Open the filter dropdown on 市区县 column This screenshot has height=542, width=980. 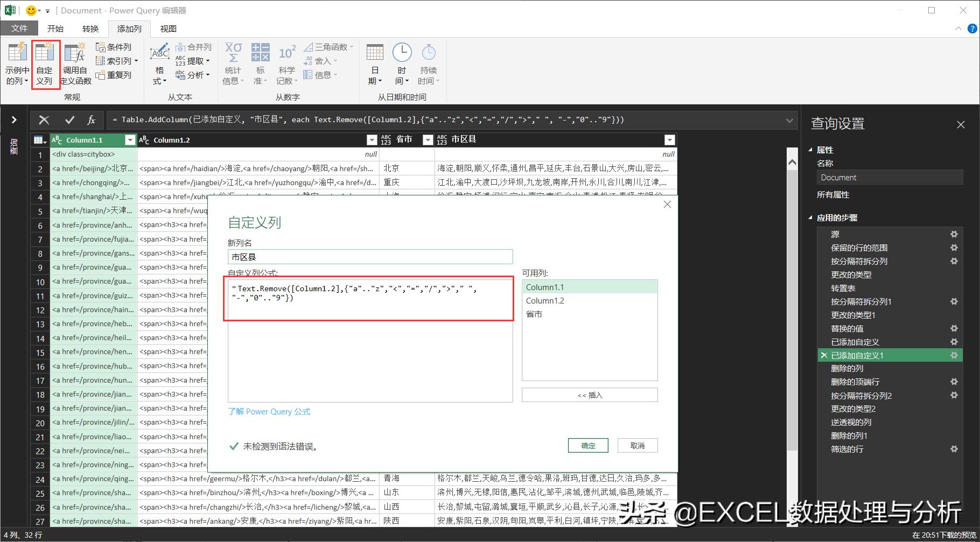(669, 139)
